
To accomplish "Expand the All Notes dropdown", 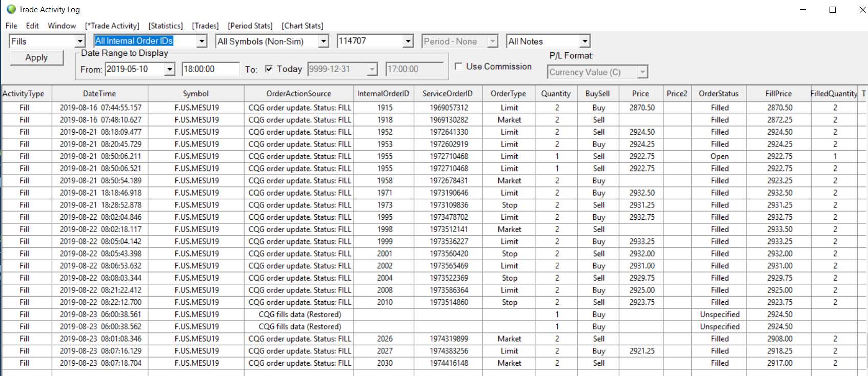I will [585, 41].
